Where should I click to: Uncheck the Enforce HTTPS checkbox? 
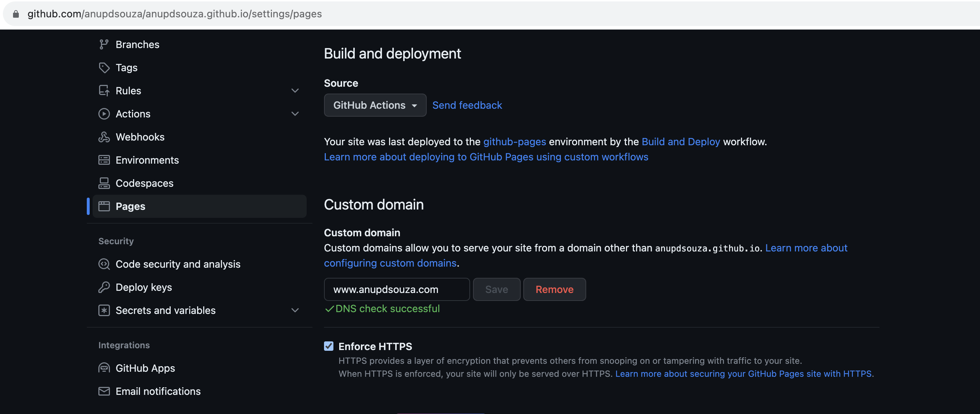point(328,346)
